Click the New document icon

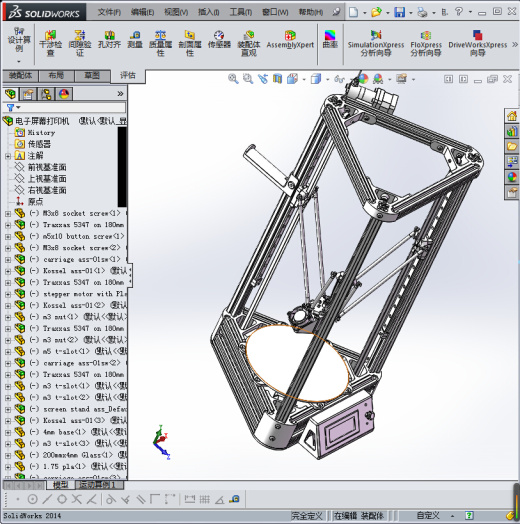click(x=354, y=12)
